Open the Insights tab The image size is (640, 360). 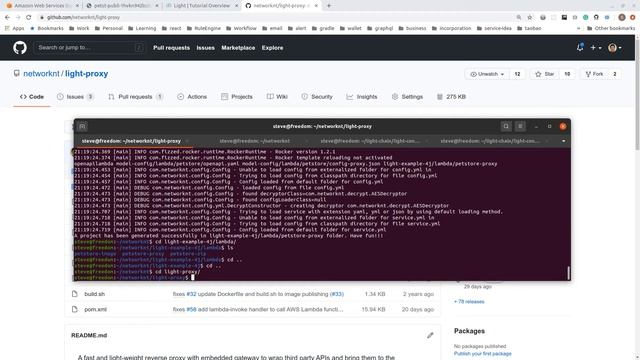[x=362, y=97]
